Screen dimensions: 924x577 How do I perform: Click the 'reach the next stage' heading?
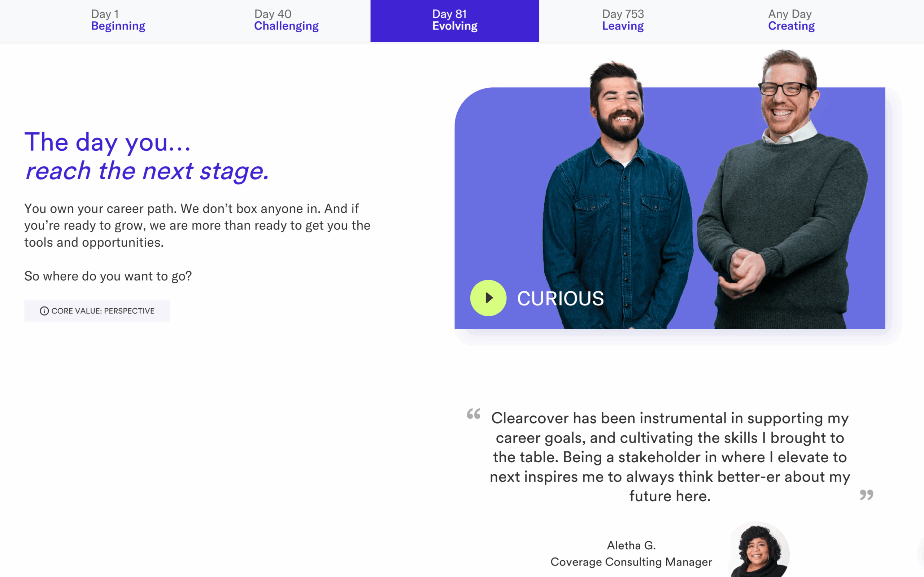[147, 171]
